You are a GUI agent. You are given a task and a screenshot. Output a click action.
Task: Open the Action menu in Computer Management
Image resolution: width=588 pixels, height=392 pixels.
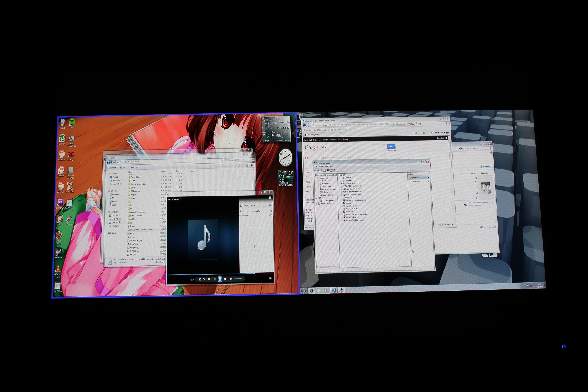[x=321, y=167]
